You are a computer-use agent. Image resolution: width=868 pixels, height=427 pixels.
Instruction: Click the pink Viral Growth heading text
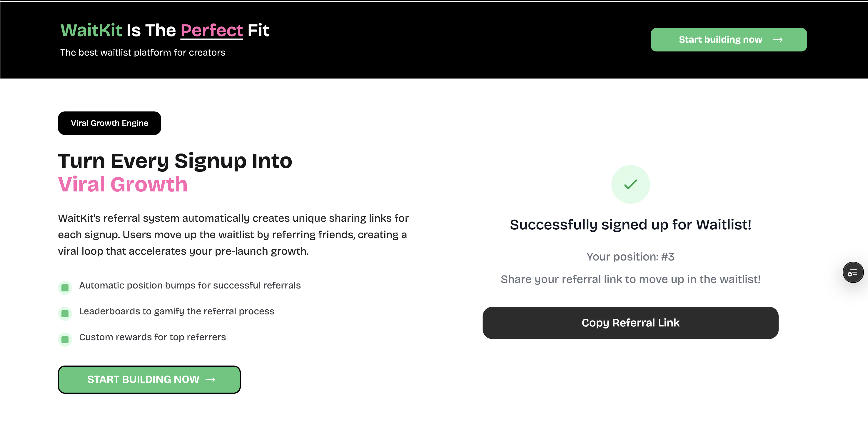pos(123,184)
